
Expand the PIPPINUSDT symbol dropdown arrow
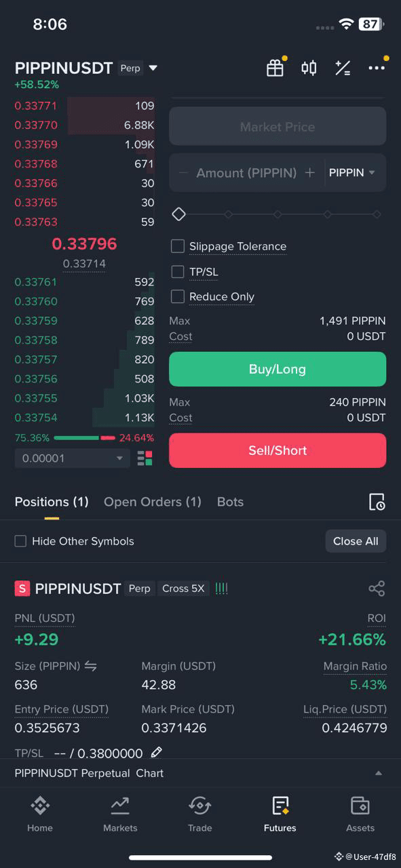153,68
